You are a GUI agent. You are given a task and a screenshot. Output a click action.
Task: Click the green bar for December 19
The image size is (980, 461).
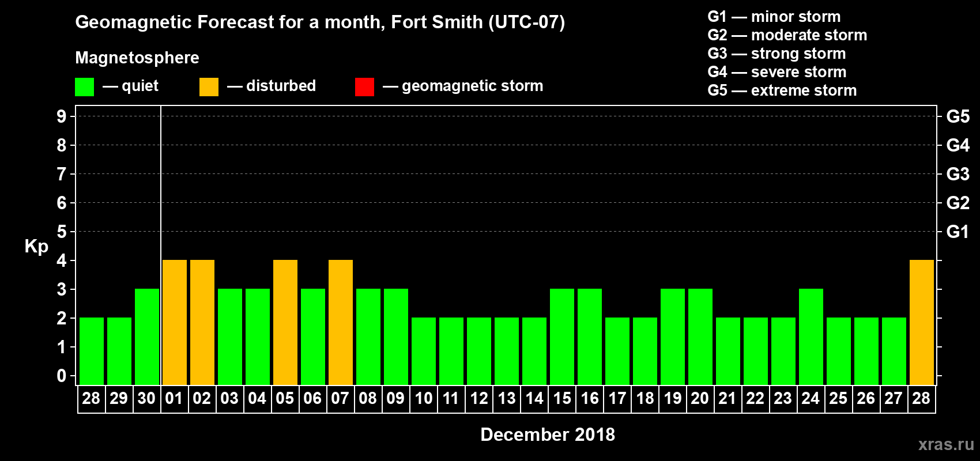tap(673, 337)
